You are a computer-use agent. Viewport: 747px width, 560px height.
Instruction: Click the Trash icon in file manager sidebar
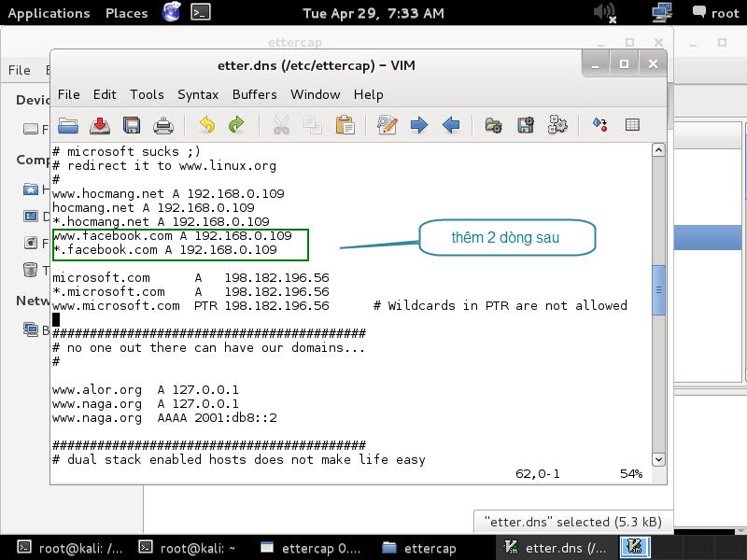click(31, 270)
